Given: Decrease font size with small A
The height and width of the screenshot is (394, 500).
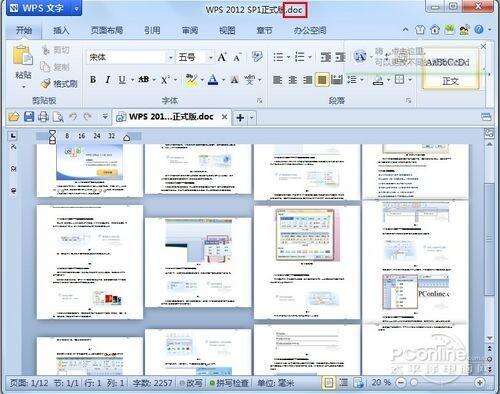Looking at the screenshot, I should click(237, 58).
